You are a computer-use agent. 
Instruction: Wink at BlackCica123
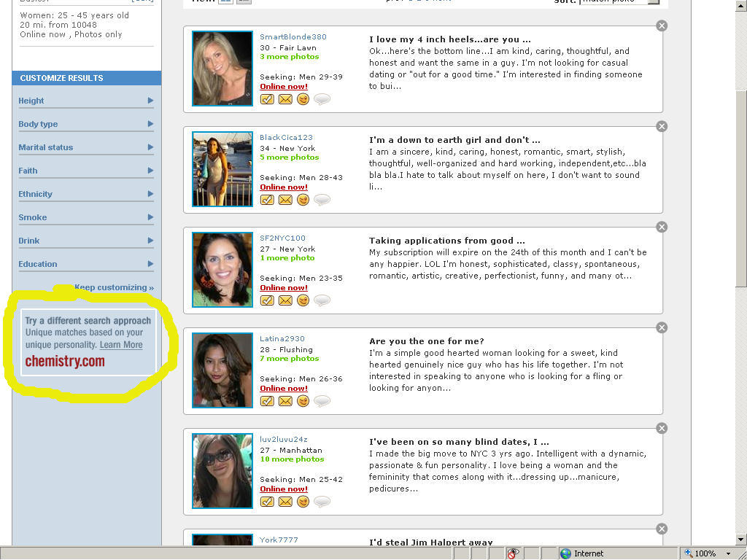pos(303,200)
